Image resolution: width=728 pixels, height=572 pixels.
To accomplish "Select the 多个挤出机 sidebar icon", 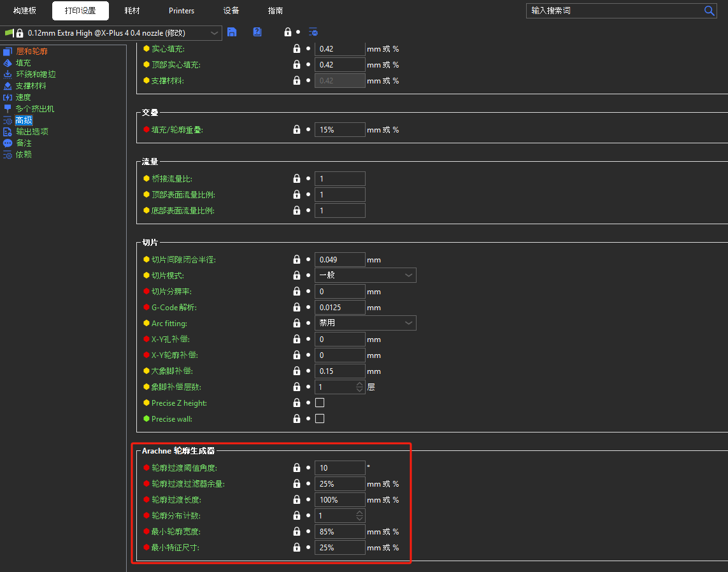I will 8,109.
